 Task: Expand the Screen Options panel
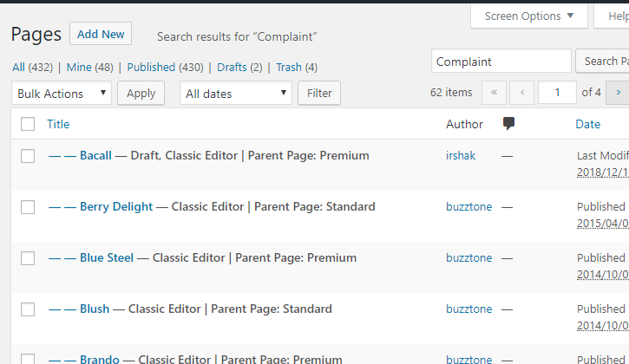(528, 16)
